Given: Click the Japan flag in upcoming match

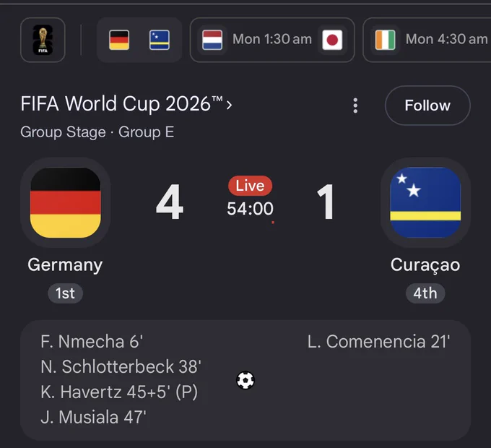Looking at the screenshot, I should pos(332,40).
